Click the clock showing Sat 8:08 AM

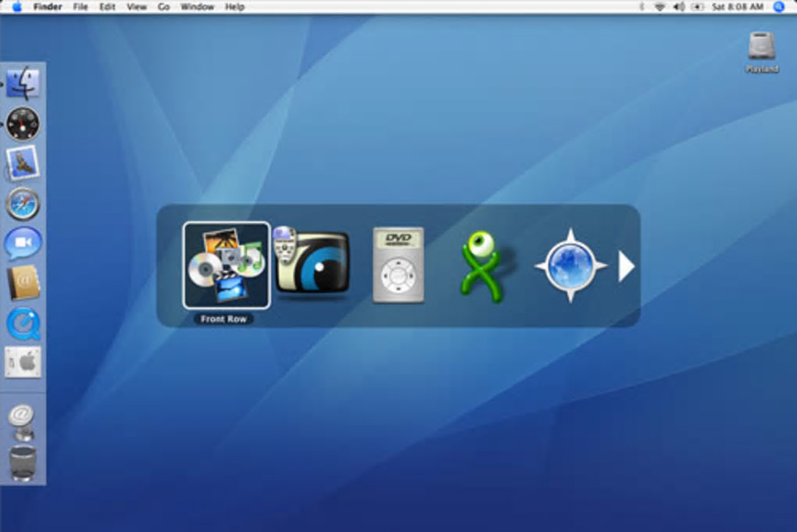pos(738,6)
